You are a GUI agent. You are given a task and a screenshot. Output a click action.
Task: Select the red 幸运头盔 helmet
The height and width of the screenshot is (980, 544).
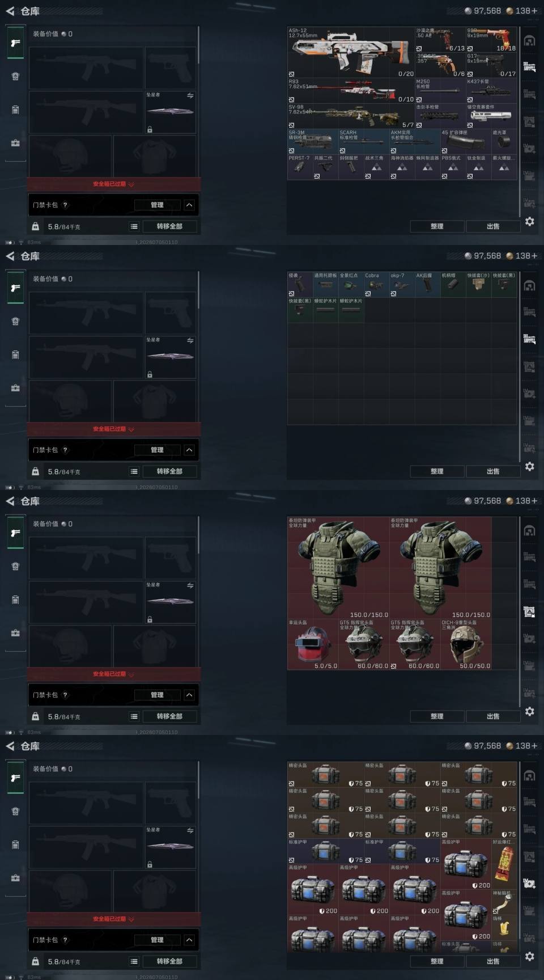313,644
